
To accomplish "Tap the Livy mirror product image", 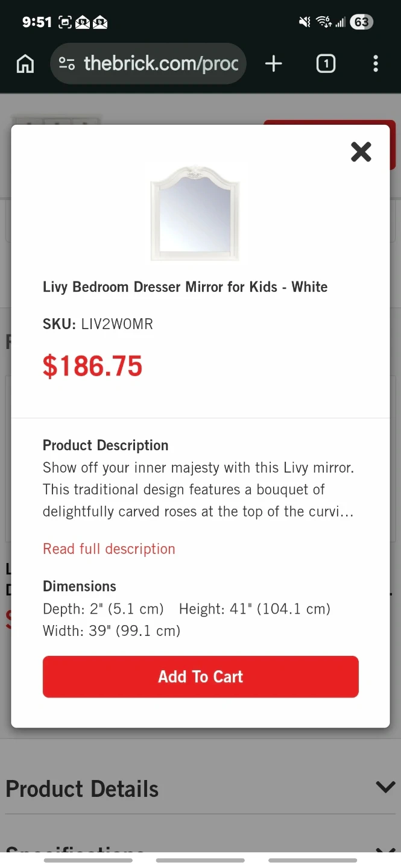I will 195,213.
